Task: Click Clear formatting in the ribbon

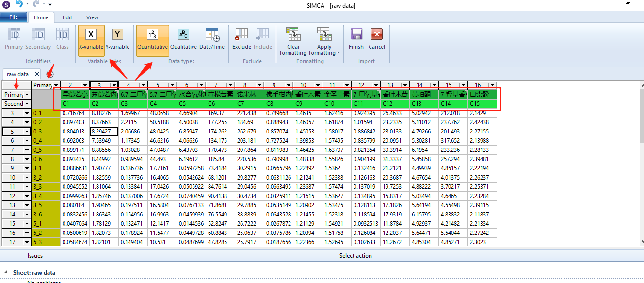Action: [293, 41]
